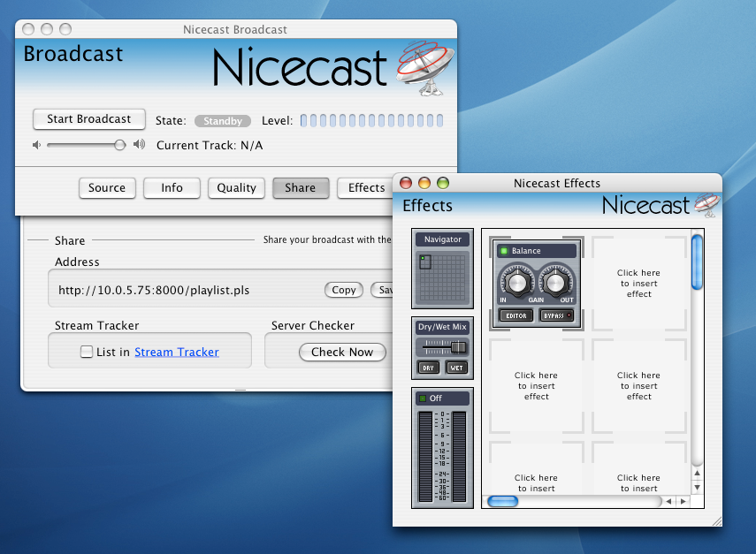This screenshot has height=554, width=756.
Task: Click the satellite dish logo in Effects window
Action: click(x=706, y=205)
